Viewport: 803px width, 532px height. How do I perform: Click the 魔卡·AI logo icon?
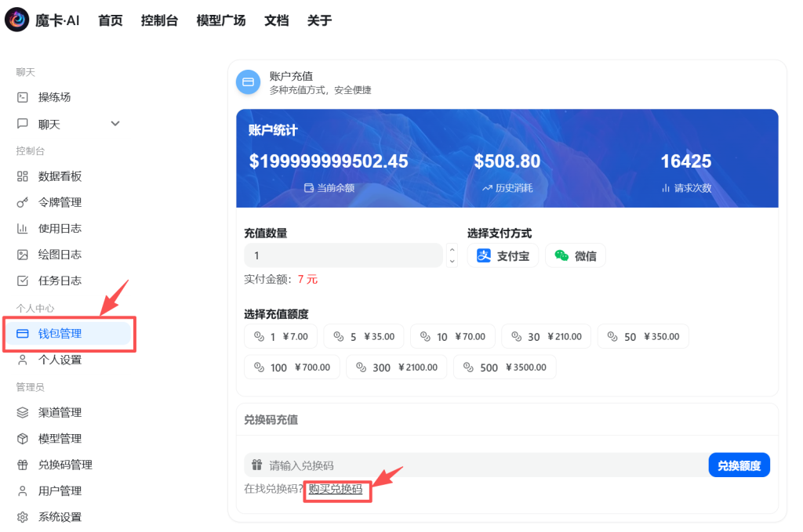16,20
